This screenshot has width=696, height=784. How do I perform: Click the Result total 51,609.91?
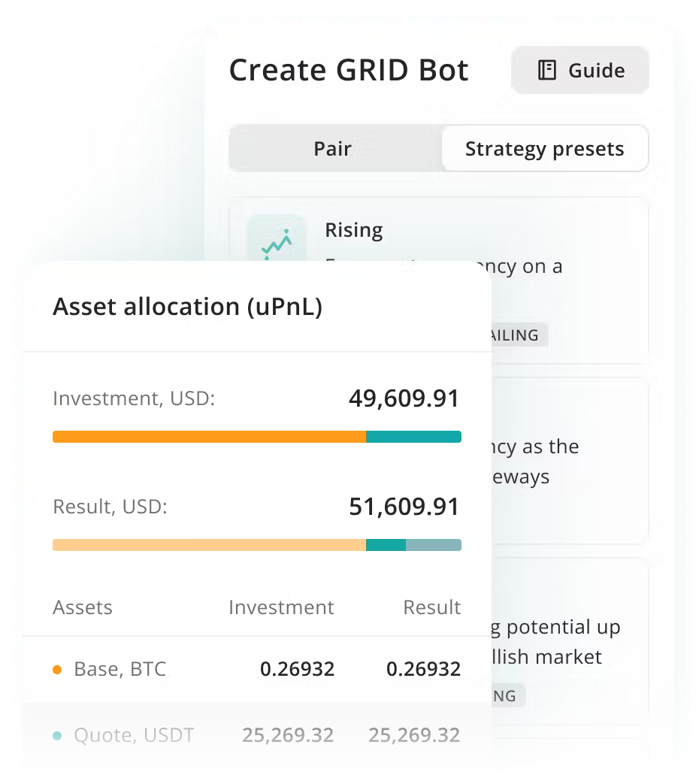404,507
